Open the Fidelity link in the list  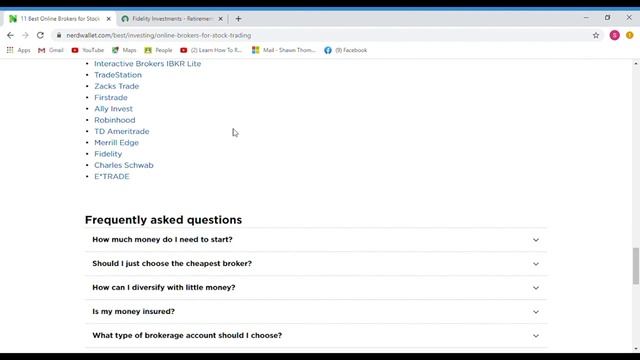pyautogui.click(x=108, y=154)
